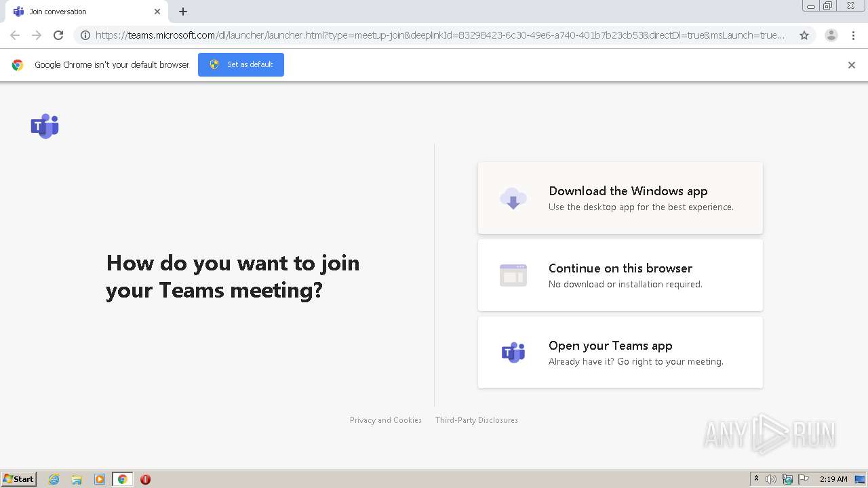
Task: Choose Continue on this browser
Action: [x=620, y=275]
